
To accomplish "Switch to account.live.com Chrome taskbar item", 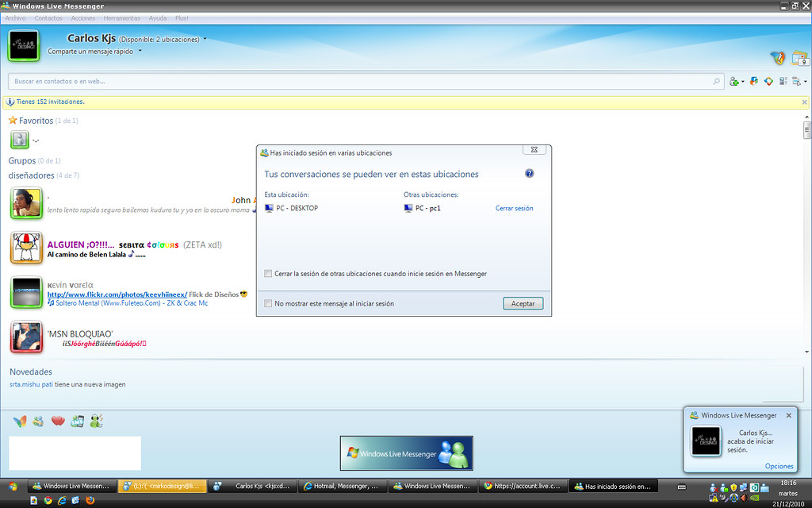I will pyautogui.click(x=522, y=487).
